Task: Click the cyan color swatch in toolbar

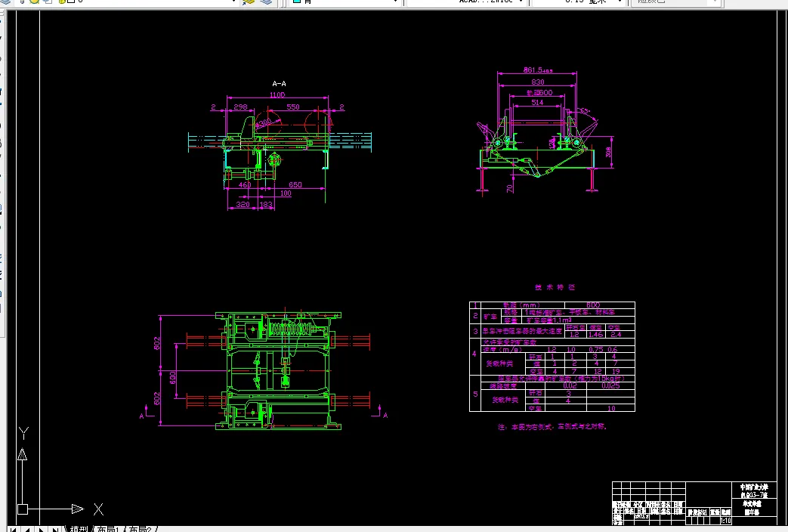Action: [x=296, y=2]
